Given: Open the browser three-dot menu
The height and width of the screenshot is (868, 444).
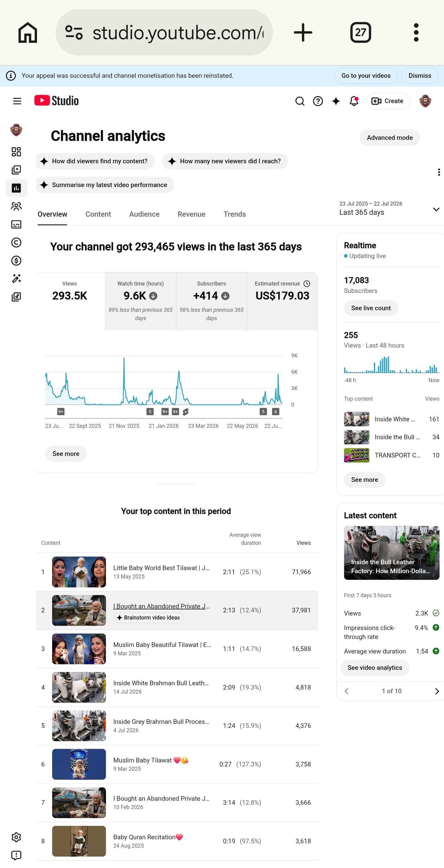Looking at the screenshot, I should tap(416, 33).
